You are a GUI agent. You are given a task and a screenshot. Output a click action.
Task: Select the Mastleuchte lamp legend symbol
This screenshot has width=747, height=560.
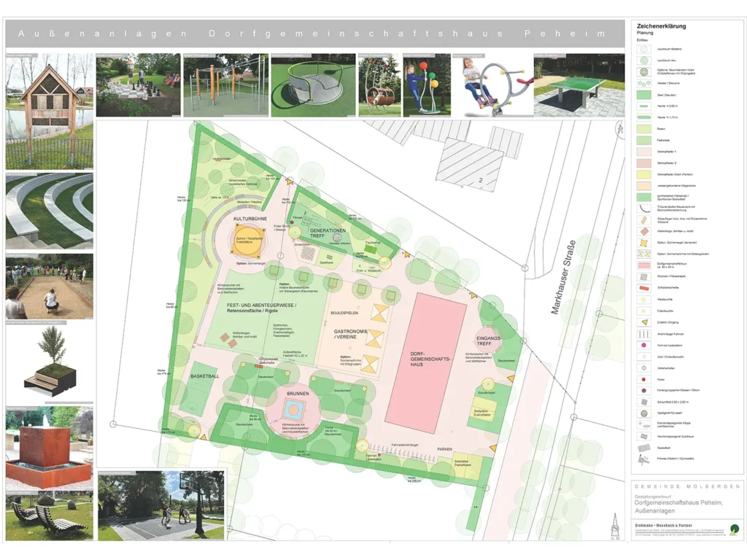click(x=643, y=300)
